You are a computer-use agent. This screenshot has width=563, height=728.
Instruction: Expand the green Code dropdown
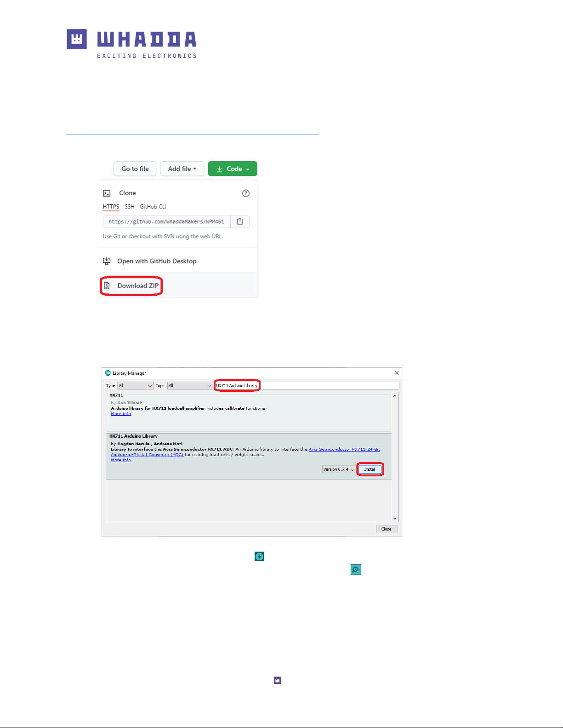click(233, 169)
